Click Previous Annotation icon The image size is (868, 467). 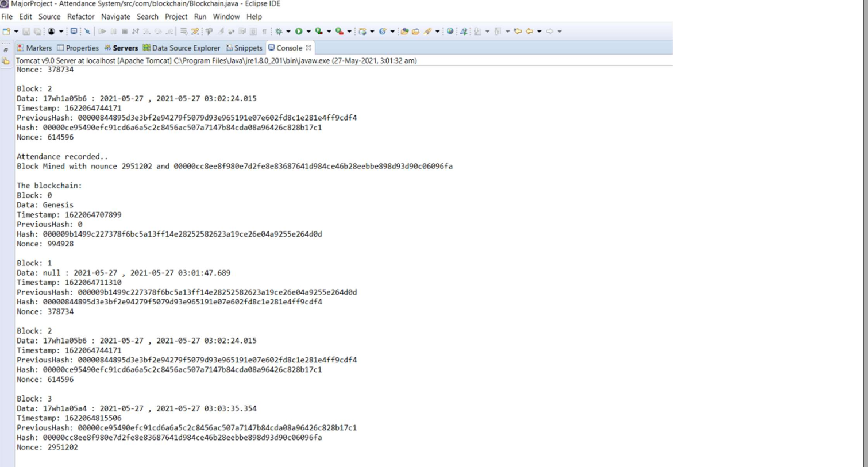point(497,31)
